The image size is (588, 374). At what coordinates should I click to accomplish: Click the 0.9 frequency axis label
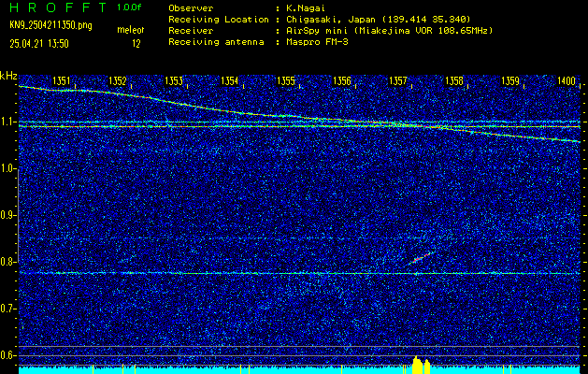tap(7, 215)
